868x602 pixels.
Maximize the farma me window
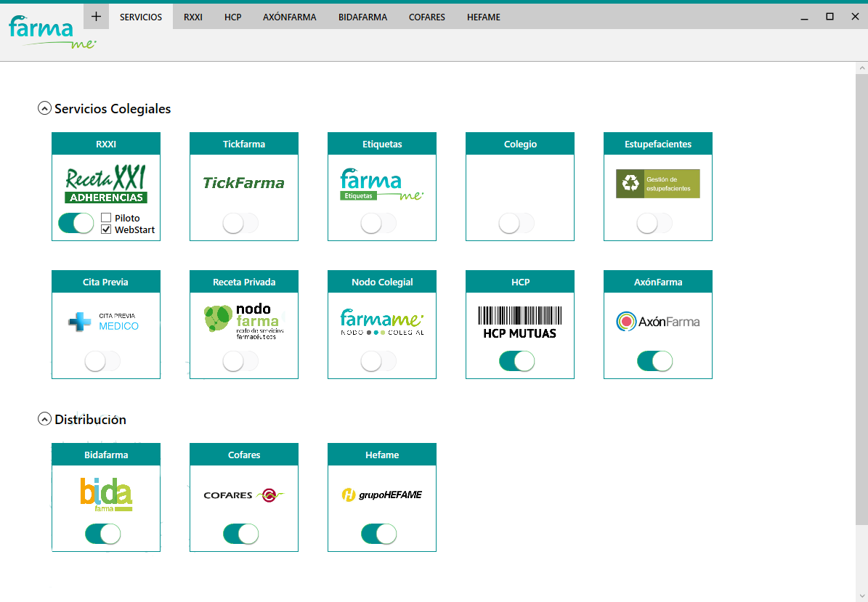click(830, 17)
